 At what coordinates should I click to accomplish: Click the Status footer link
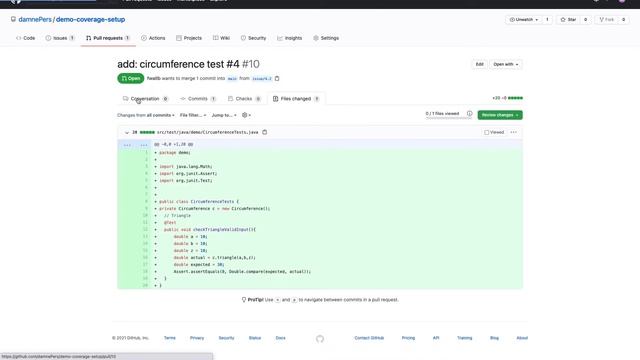pos(255,338)
